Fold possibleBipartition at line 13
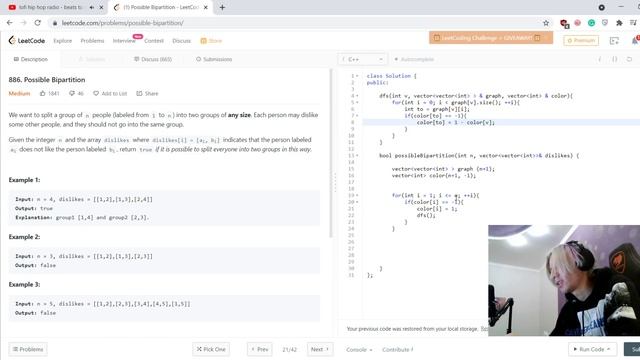This screenshot has height=360, width=640. (357, 156)
